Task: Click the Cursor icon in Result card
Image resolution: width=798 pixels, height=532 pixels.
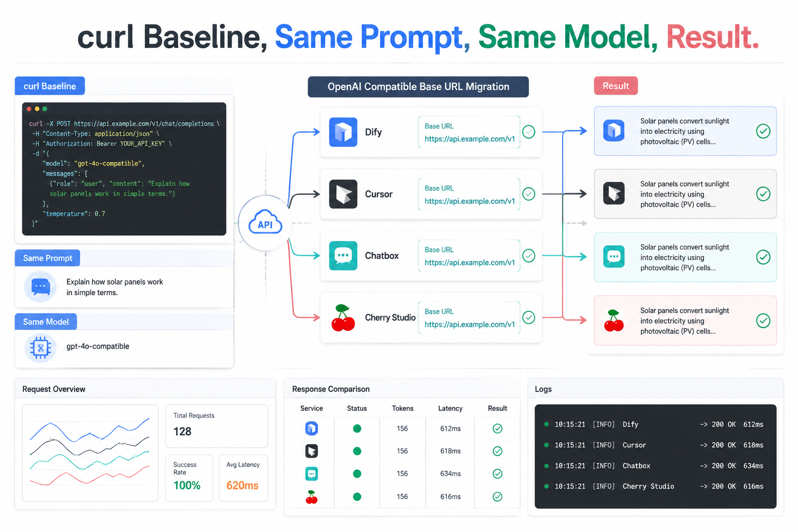Action: [614, 194]
